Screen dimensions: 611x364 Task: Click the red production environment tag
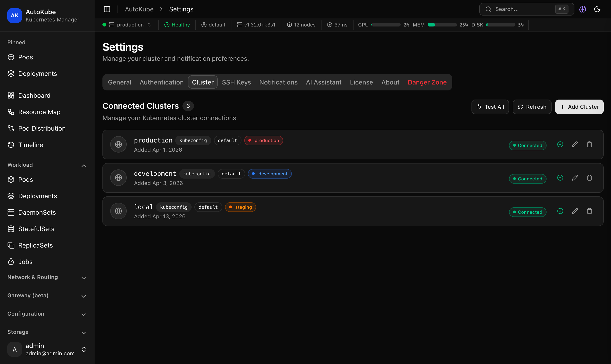point(263,140)
